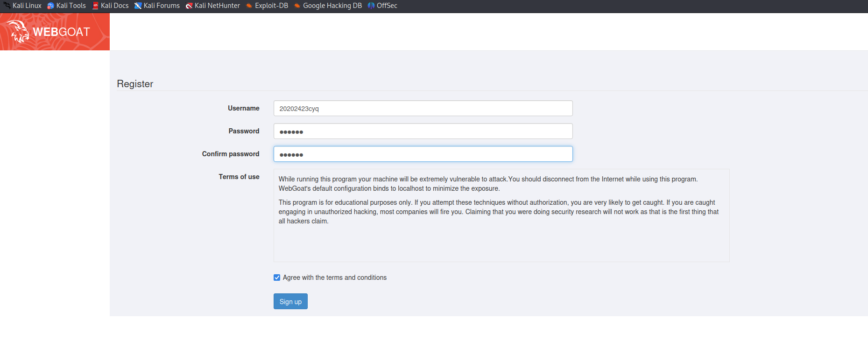Open the Kali Docs bookmark
The height and width of the screenshot is (340, 868).
click(111, 6)
